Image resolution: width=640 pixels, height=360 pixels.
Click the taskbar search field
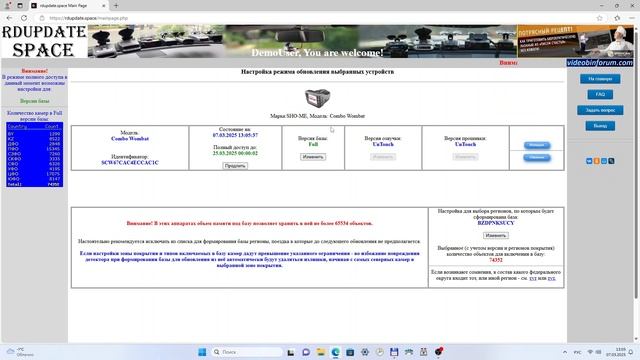247,352
